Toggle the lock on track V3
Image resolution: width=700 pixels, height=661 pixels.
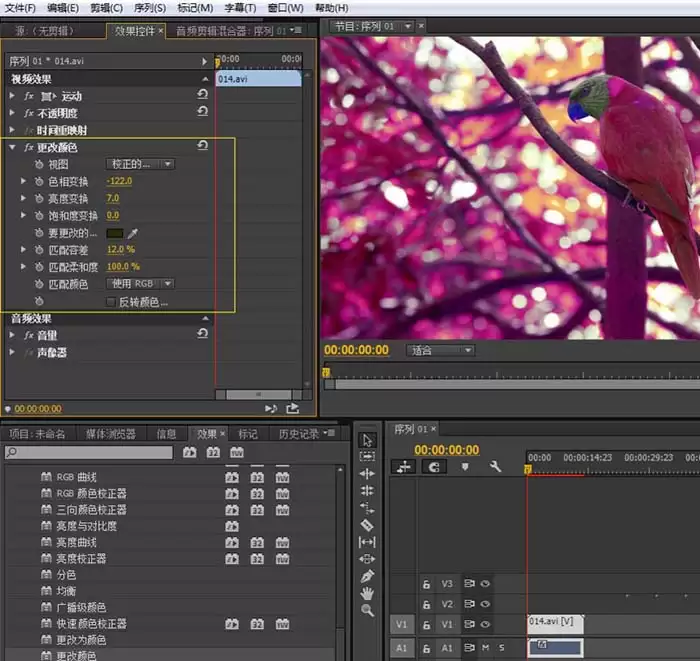point(426,584)
